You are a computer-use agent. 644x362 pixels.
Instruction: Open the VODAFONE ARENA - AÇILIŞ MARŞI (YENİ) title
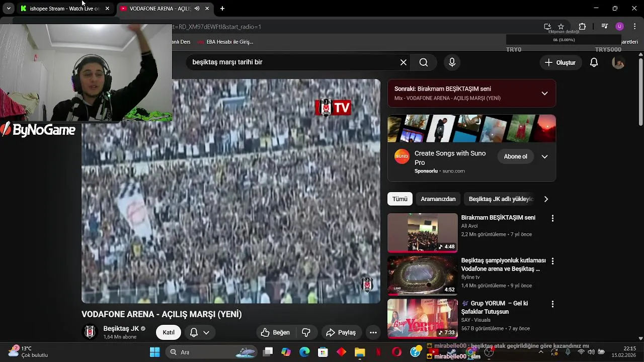tap(162, 314)
